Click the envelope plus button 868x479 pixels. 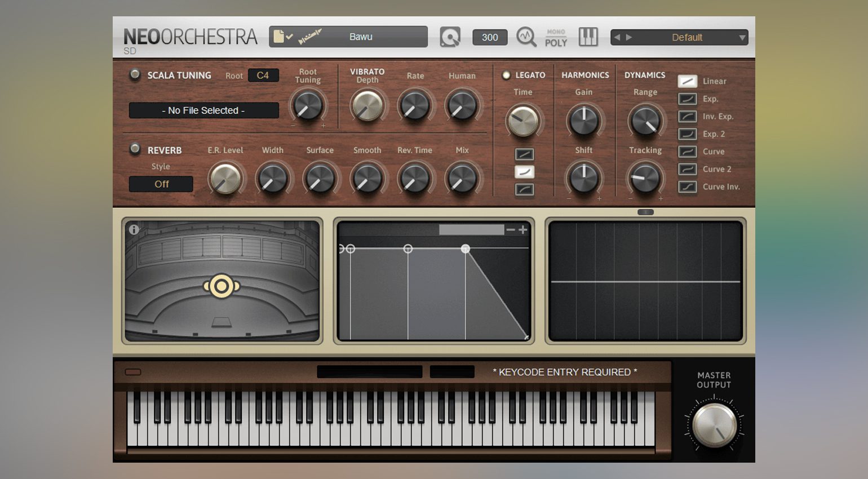(x=523, y=229)
